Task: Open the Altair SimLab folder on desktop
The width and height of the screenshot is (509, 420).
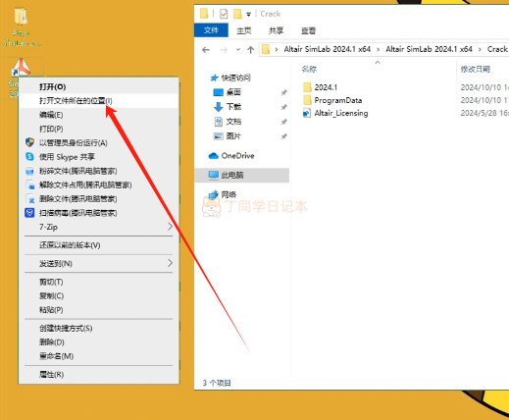Action: coord(21,27)
